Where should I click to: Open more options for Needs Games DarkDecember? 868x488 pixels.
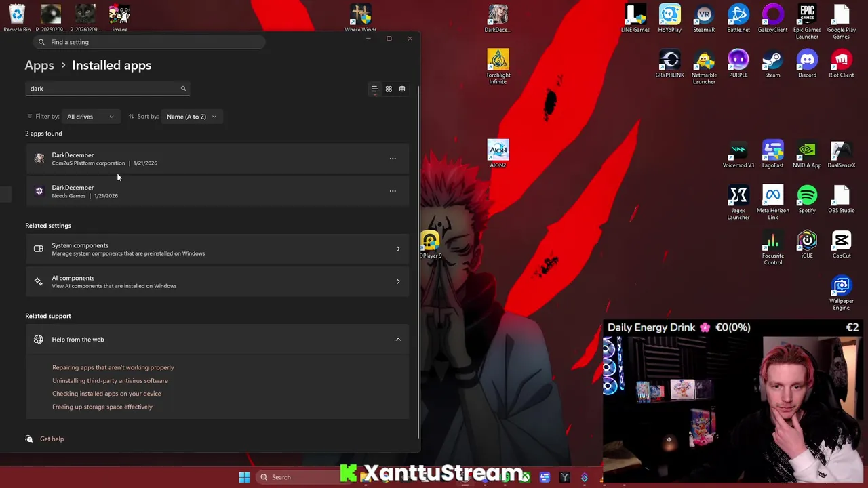coord(393,191)
